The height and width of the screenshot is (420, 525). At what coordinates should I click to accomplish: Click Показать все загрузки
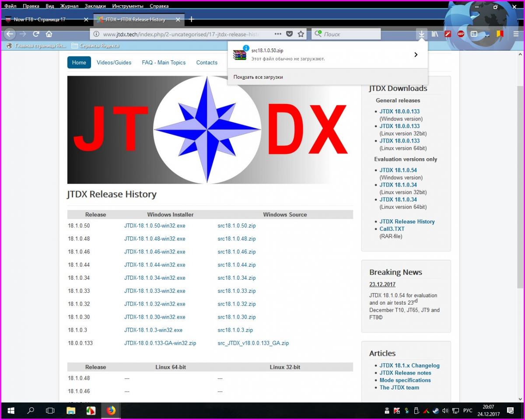(x=258, y=77)
